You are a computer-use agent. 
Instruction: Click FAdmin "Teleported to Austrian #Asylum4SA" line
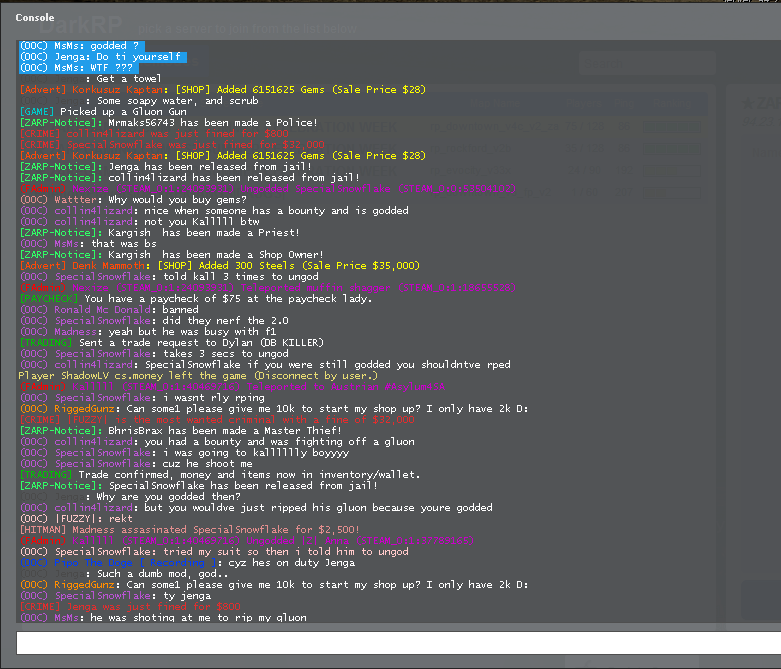click(x=232, y=387)
